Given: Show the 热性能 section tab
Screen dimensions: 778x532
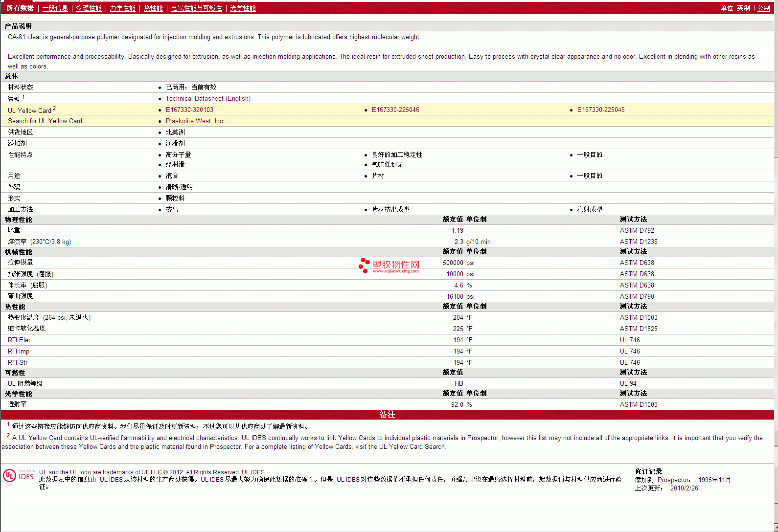Looking at the screenshot, I should pos(153,8).
